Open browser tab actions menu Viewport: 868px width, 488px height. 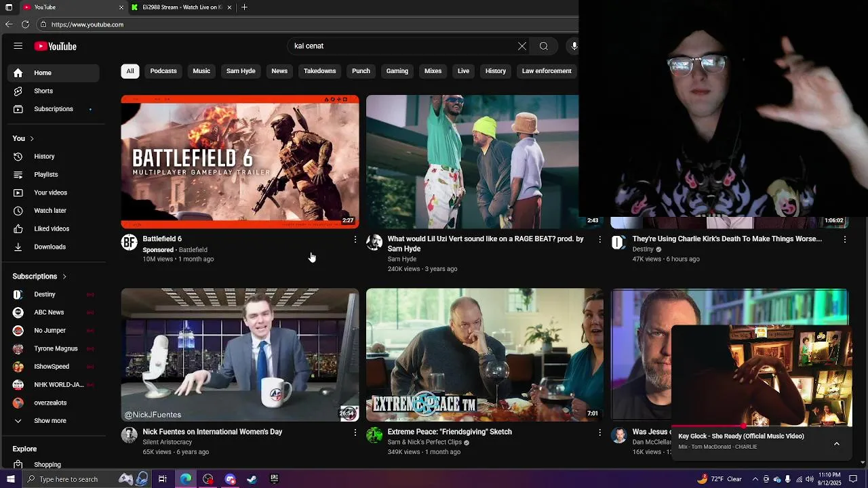9,7
